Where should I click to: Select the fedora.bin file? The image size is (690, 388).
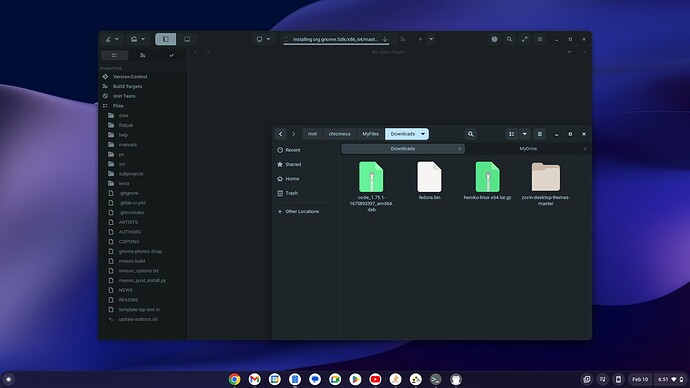429,180
